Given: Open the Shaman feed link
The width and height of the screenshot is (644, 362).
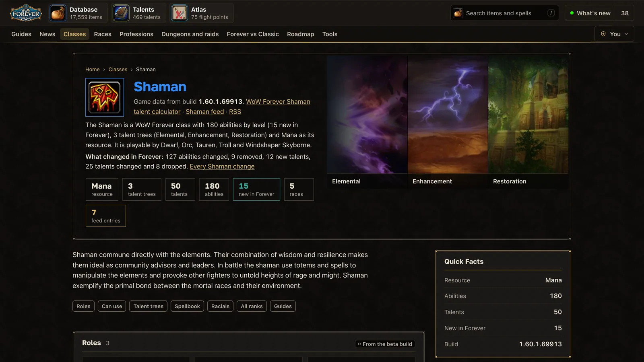Looking at the screenshot, I should tap(204, 112).
